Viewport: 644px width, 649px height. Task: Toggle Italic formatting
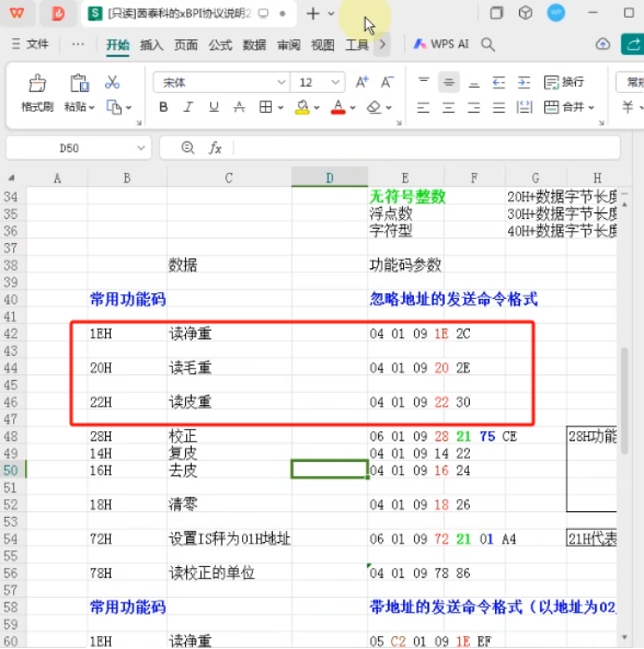coord(188,107)
